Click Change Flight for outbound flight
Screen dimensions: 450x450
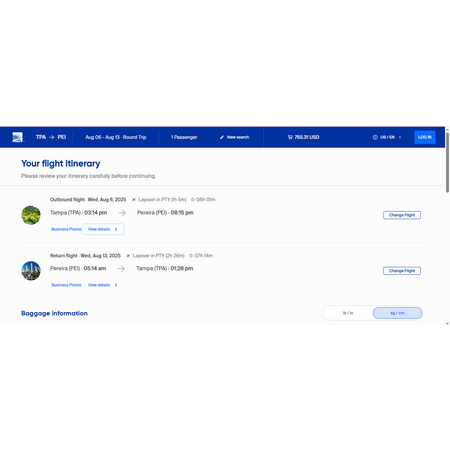click(x=402, y=215)
